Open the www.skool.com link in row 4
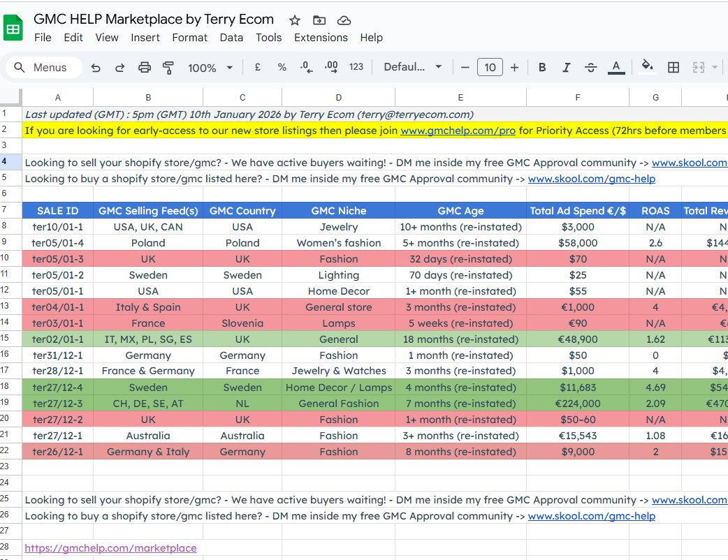This screenshot has height=560, width=728. pyautogui.click(x=690, y=163)
